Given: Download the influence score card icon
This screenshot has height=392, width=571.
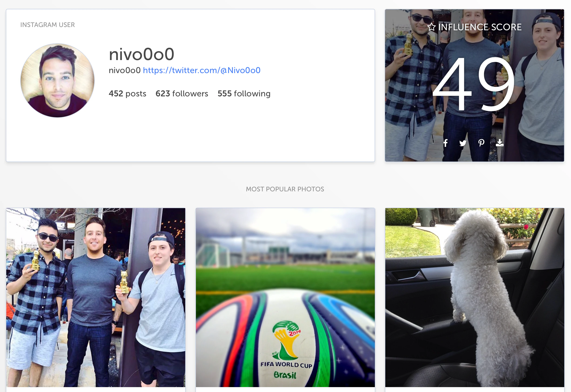Looking at the screenshot, I should (500, 142).
